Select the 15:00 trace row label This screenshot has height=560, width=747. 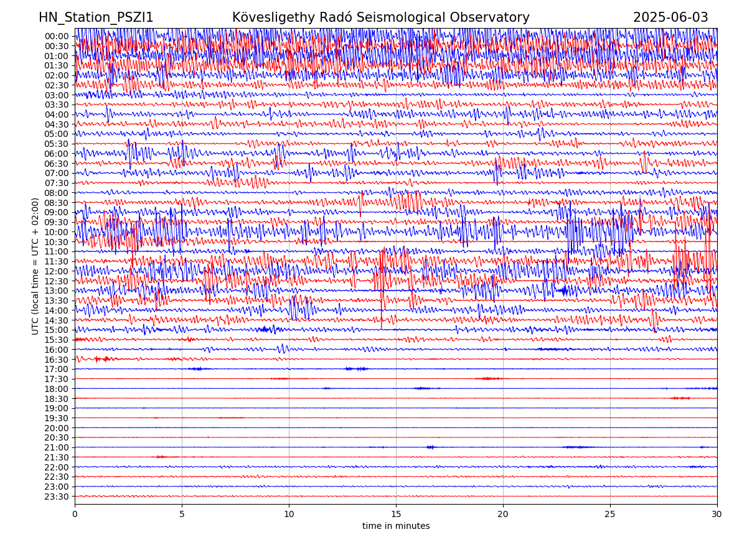coord(56,330)
